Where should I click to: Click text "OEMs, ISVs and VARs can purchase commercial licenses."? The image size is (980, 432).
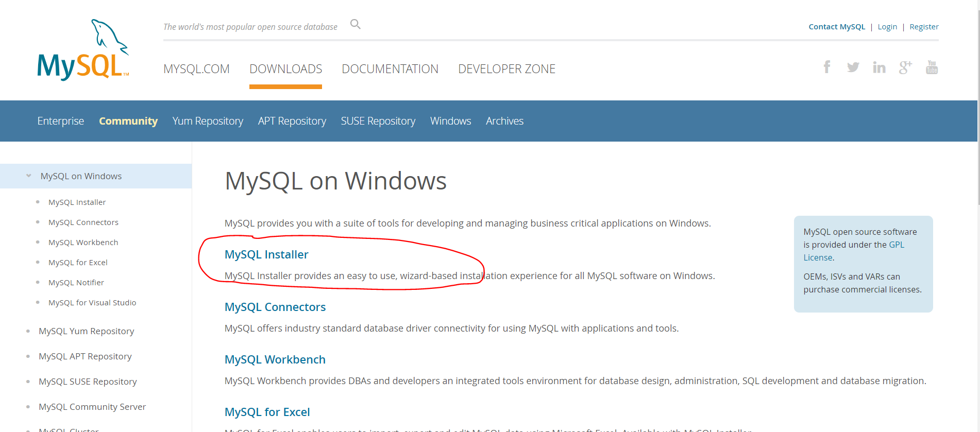coord(863,283)
